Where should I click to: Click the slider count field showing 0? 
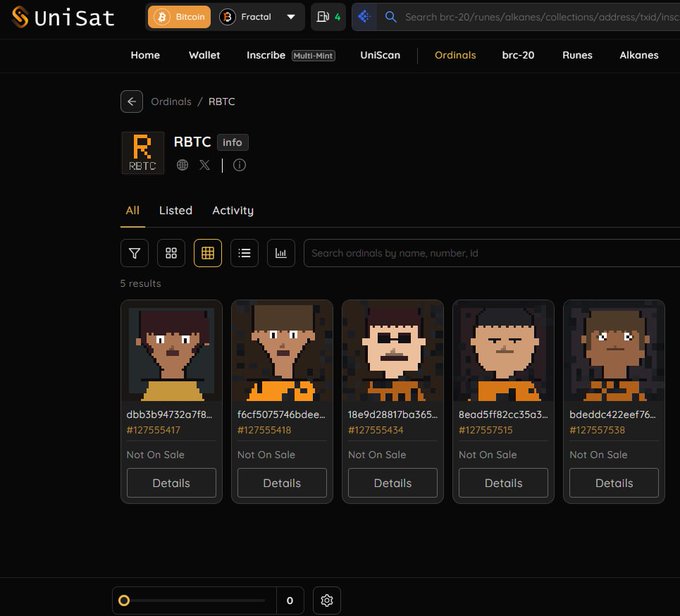290,600
